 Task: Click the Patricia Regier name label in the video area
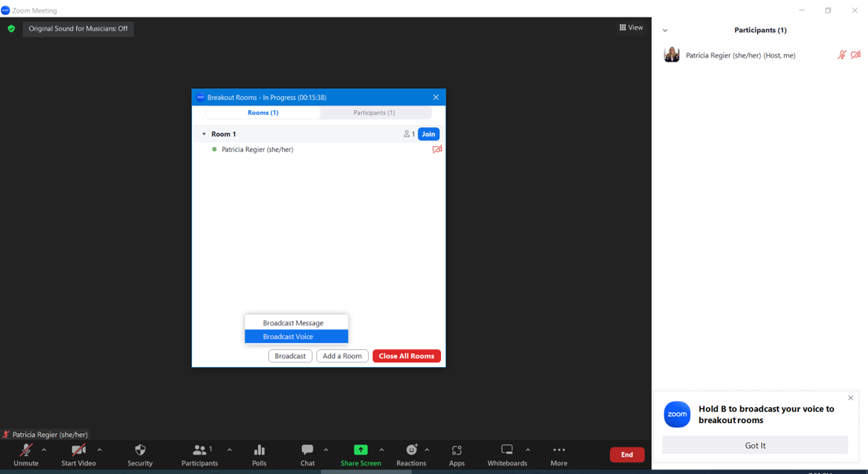pyautogui.click(x=50, y=435)
